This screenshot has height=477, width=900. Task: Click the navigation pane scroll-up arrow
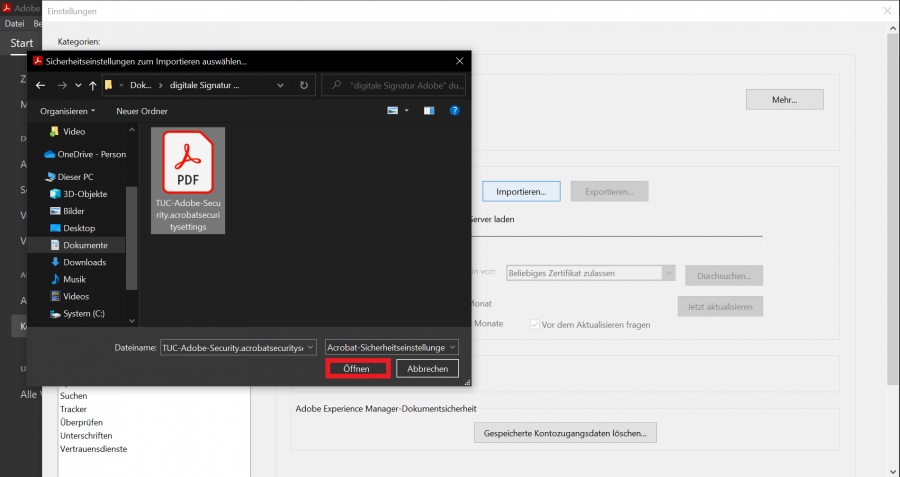coord(131,130)
